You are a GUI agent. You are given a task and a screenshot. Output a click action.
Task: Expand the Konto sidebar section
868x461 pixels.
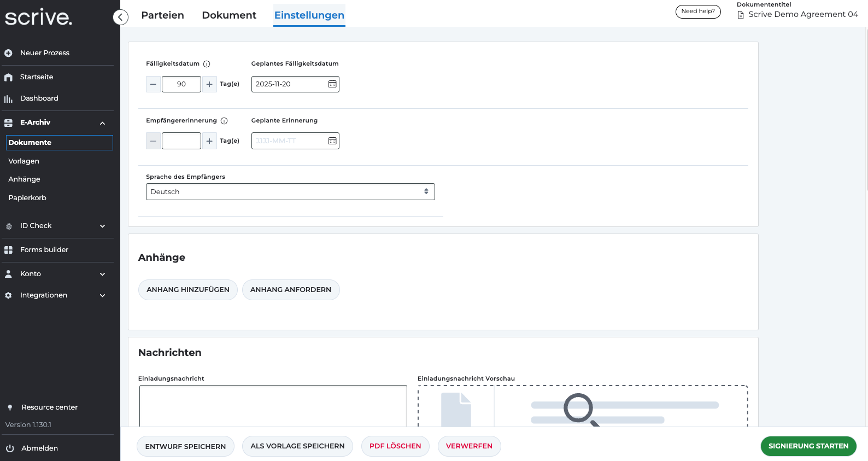point(102,274)
